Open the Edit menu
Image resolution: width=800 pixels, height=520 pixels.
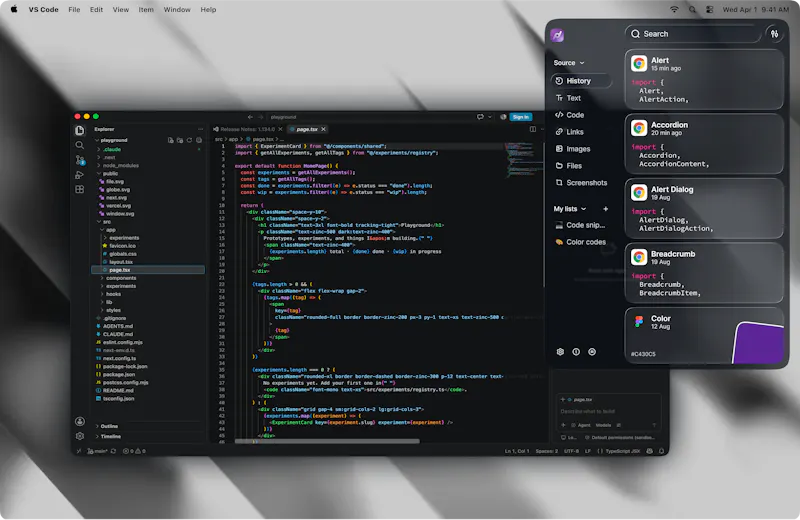point(96,9)
